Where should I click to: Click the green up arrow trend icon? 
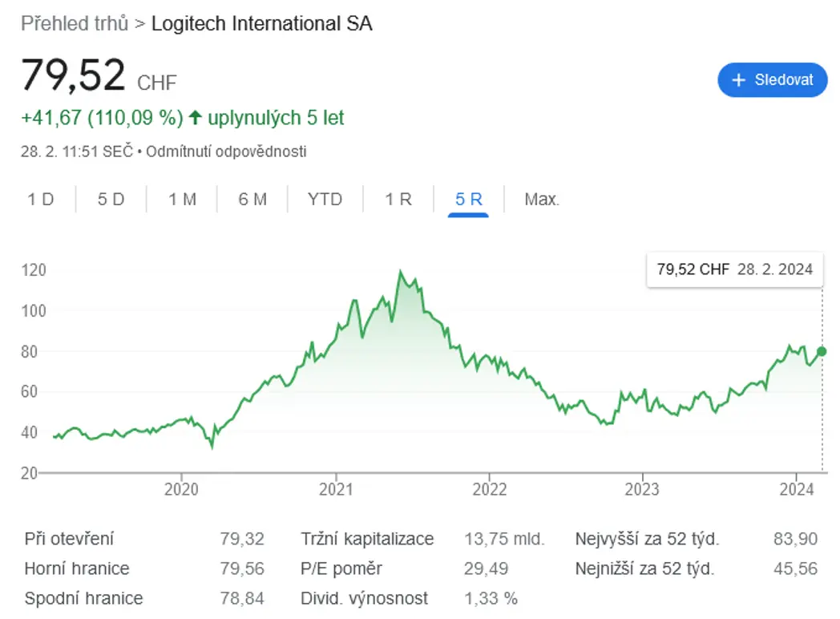pos(196,117)
